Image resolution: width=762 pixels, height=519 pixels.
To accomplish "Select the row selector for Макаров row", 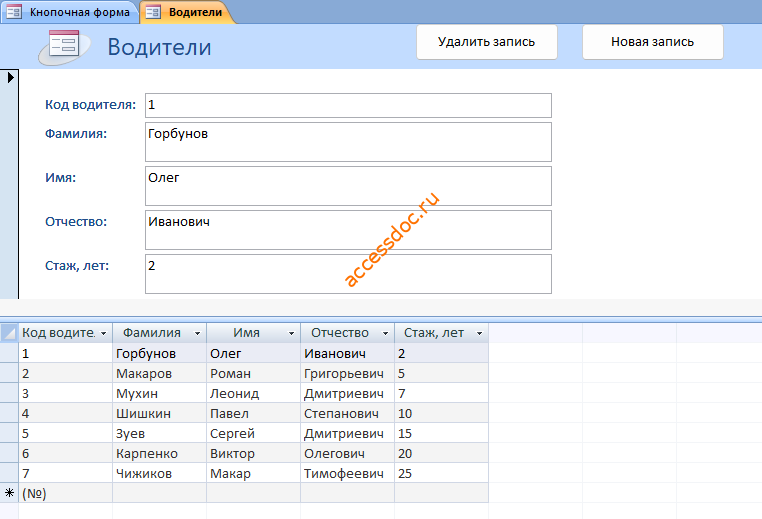I will pyautogui.click(x=9, y=373).
